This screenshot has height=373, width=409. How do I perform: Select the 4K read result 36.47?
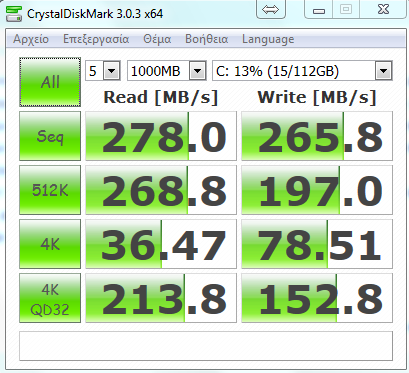(x=161, y=244)
